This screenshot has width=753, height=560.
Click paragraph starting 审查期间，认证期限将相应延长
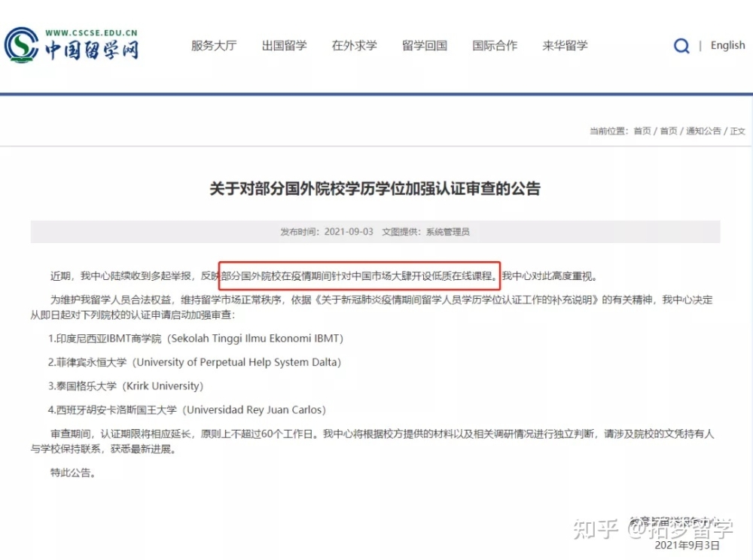[373, 442]
